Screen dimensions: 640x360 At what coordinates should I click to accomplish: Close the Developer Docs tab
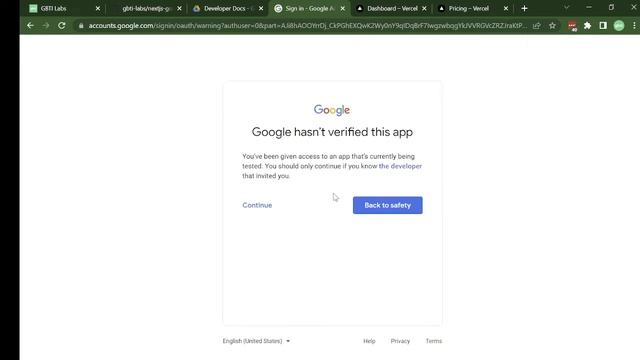coord(261,8)
